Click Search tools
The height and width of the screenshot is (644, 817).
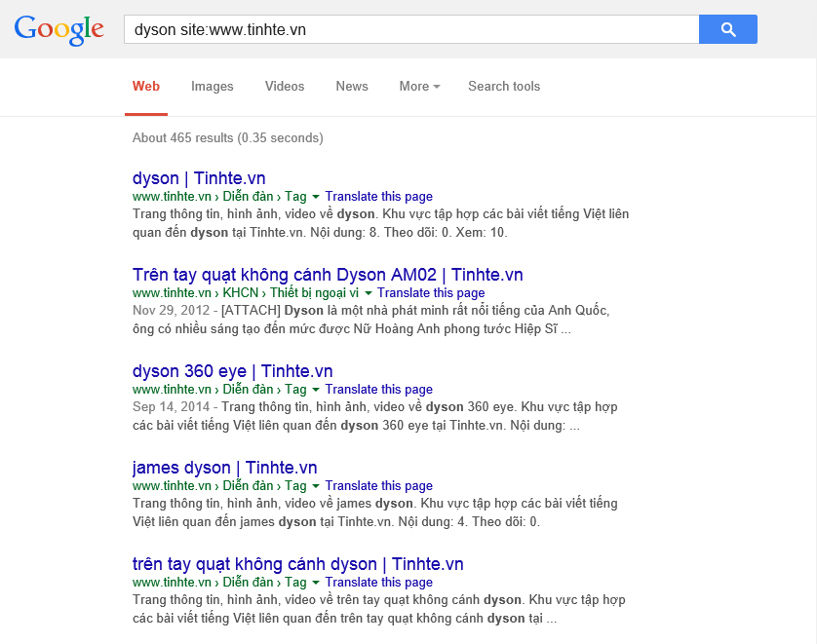(504, 86)
